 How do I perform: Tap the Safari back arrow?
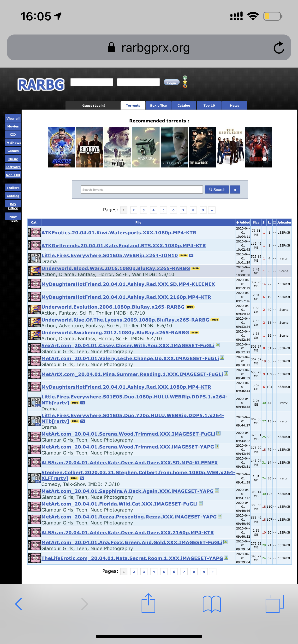point(19,604)
